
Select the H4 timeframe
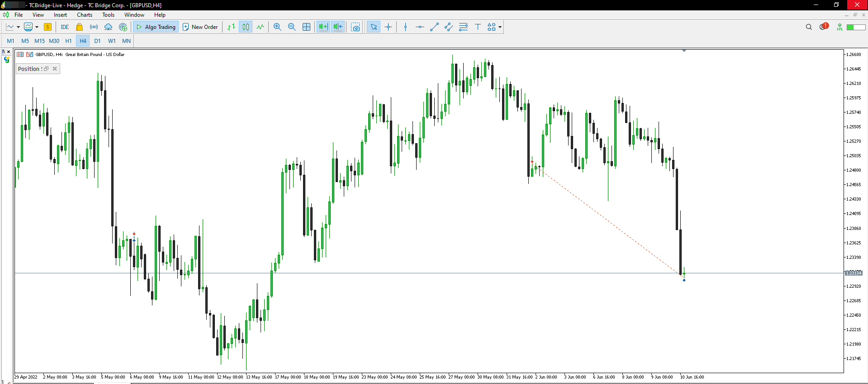tap(83, 41)
